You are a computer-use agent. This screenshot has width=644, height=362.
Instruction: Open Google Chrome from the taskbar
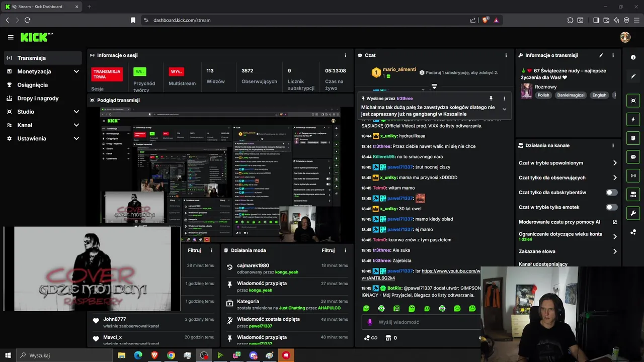pos(171,355)
